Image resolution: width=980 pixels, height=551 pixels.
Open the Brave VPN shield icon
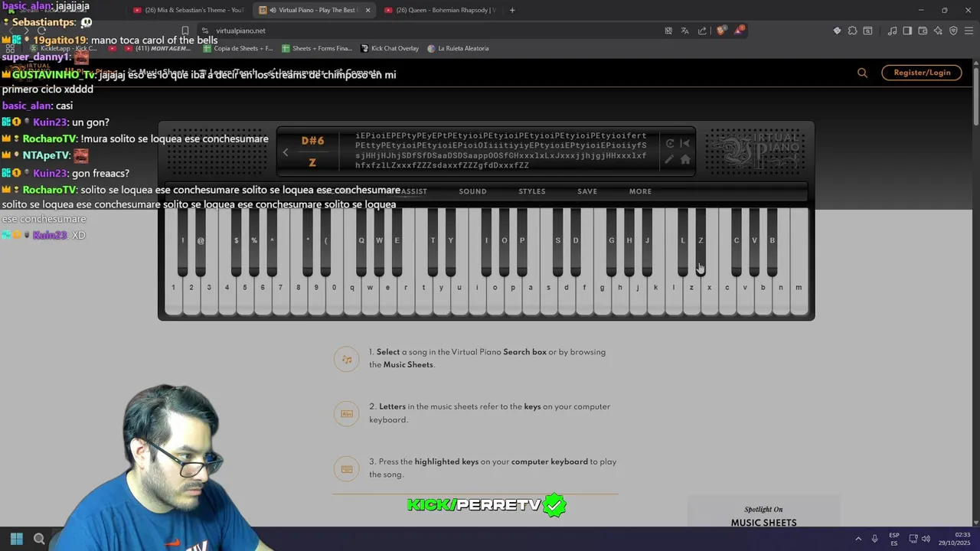[953, 31]
